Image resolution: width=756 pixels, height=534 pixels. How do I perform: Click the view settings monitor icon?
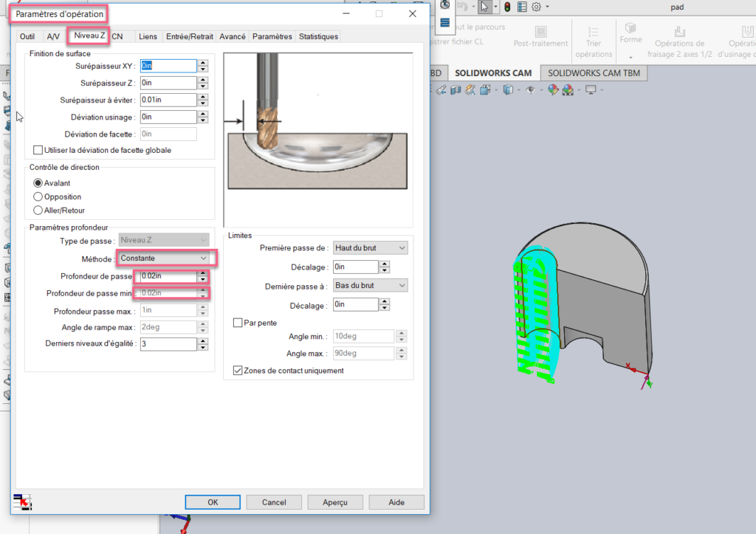click(x=590, y=90)
